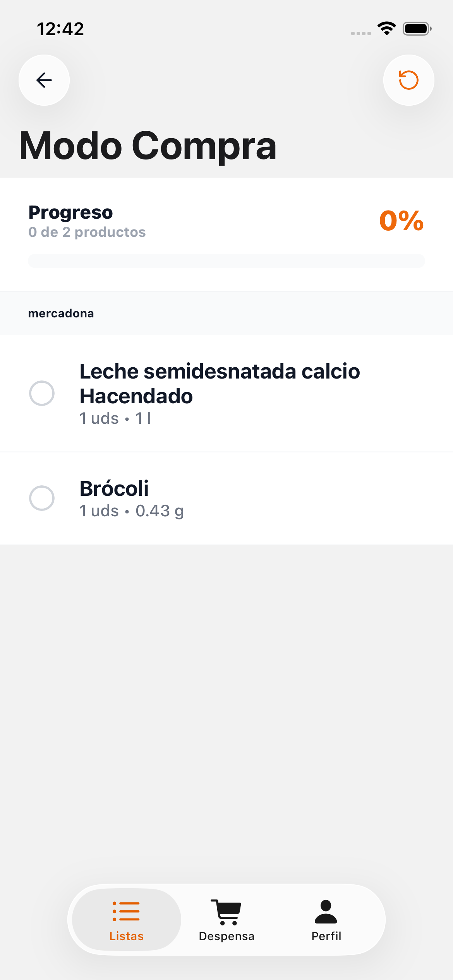This screenshot has width=453, height=980.
Task: Go to the Perfil person tab
Action: pyautogui.click(x=326, y=912)
